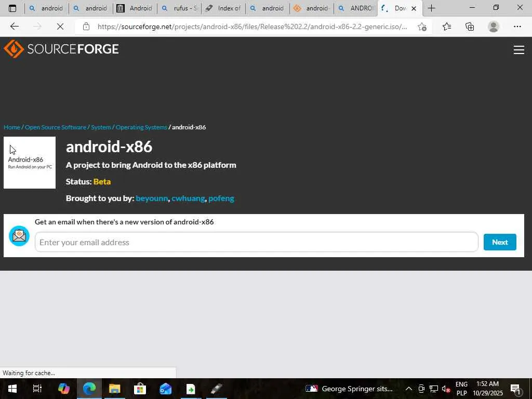Go back to the previous page
This screenshot has height=399, width=532.
pos(14,26)
